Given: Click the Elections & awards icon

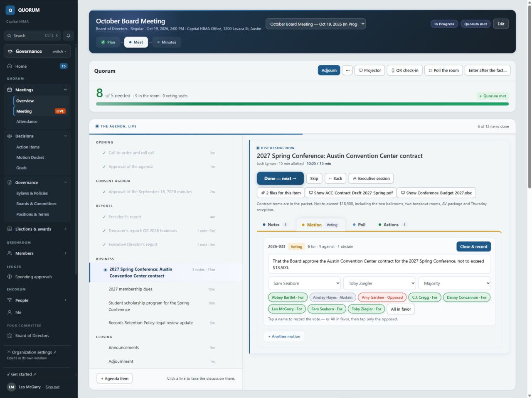Looking at the screenshot, I should [10, 229].
